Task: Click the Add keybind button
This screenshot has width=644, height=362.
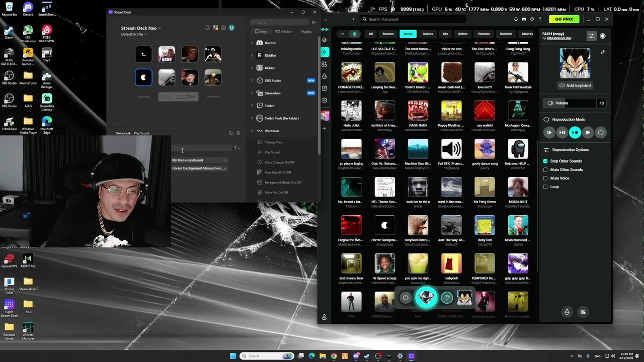Action: pos(575,85)
